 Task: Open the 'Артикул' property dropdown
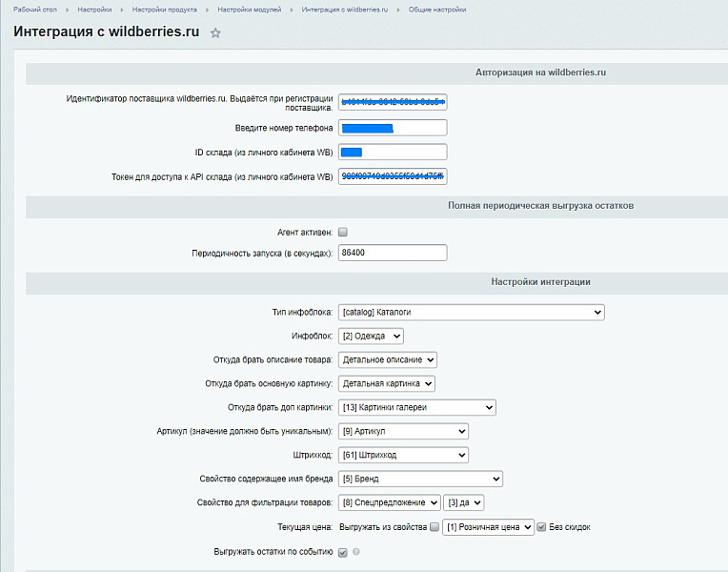(x=403, y=431)
